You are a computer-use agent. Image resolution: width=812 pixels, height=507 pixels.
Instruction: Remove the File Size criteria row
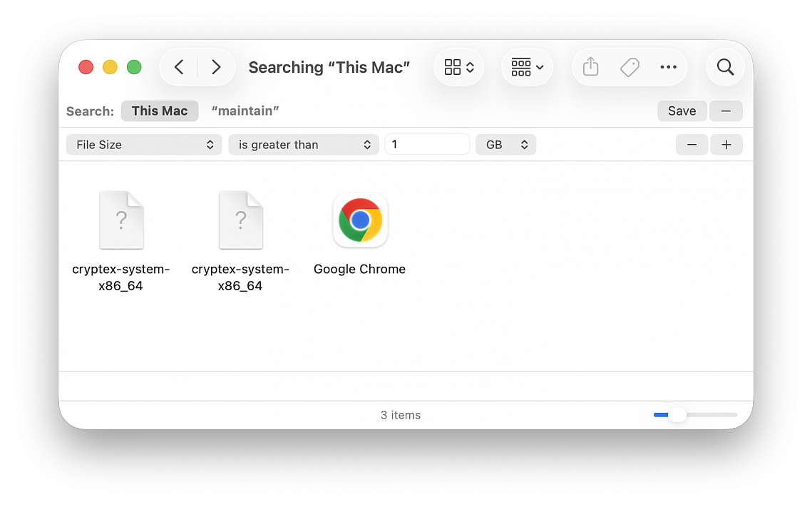692,145
